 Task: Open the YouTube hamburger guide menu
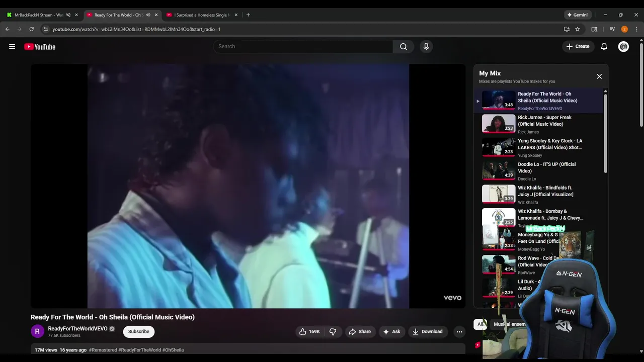12,47
